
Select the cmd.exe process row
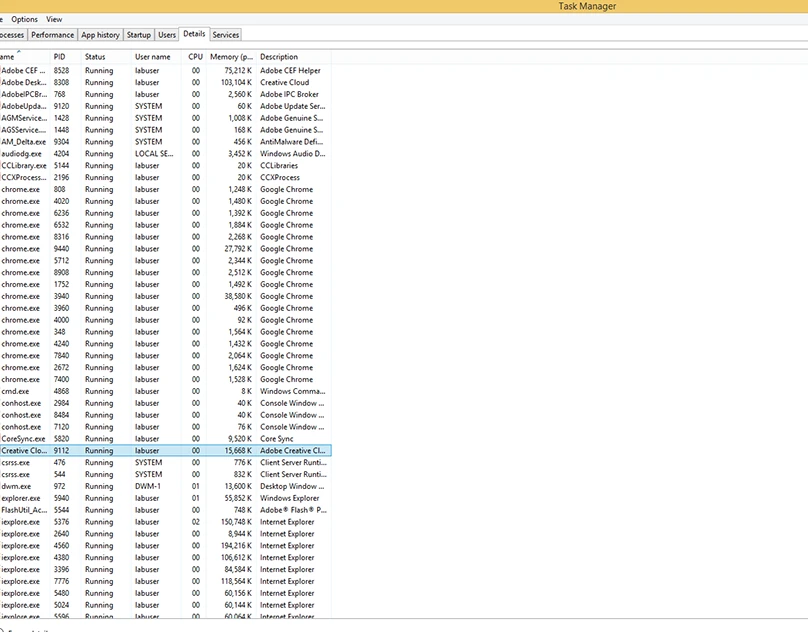click(16, 391)
